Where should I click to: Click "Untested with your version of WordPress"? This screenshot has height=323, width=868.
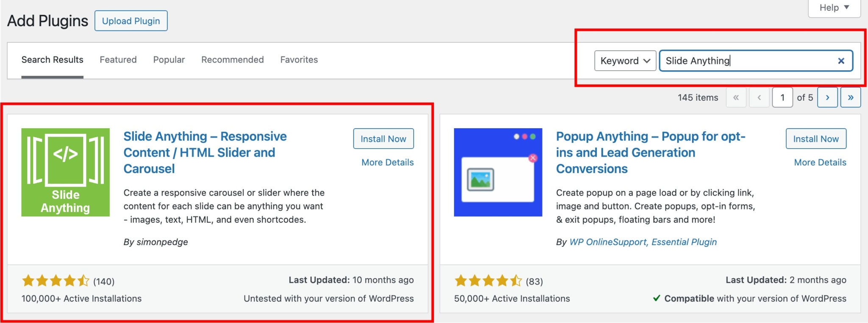click(329, 299)
